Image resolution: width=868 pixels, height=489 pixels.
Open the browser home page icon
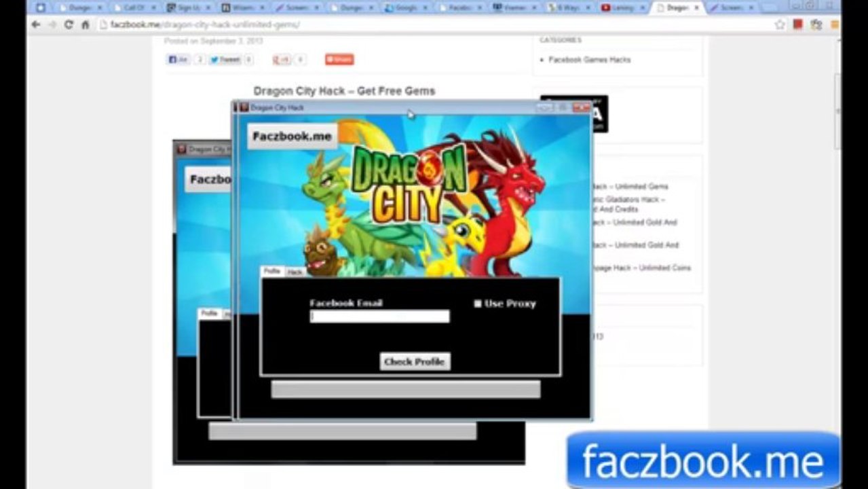click(85, 24)
